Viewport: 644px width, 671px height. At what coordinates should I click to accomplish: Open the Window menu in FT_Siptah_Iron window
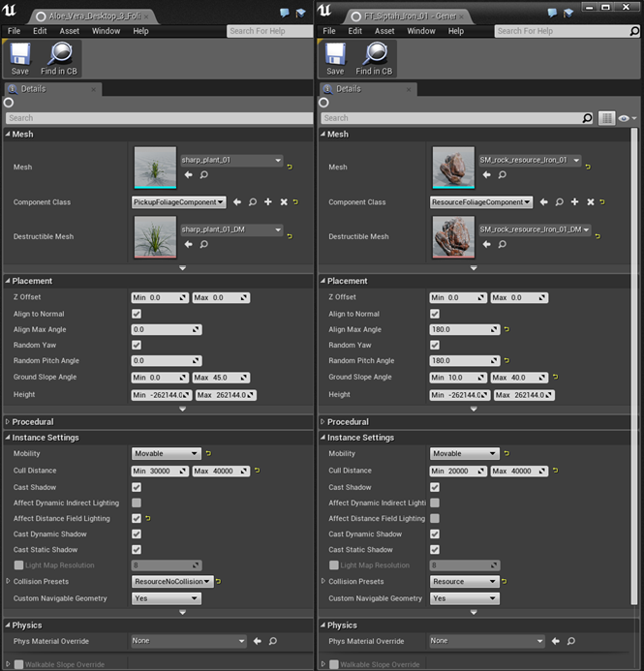pyautogui.click(x=420, y=31)
